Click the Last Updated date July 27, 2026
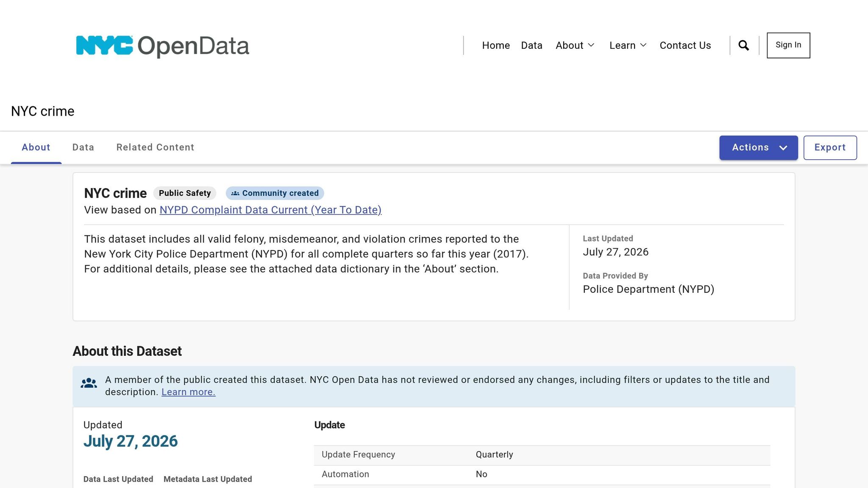This screenshot has height=488, width=868. tap(615, 252)
